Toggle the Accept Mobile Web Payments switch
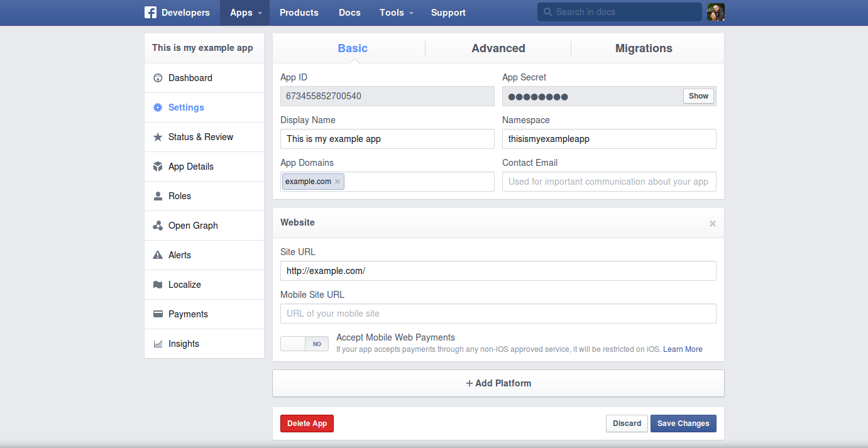The image size is (868, 448). point(304,344)
